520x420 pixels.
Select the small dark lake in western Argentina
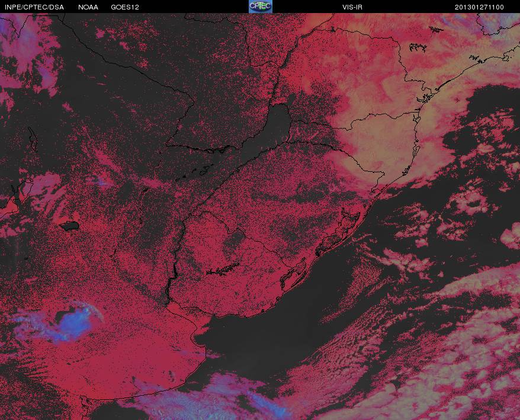tap(69, 226)
